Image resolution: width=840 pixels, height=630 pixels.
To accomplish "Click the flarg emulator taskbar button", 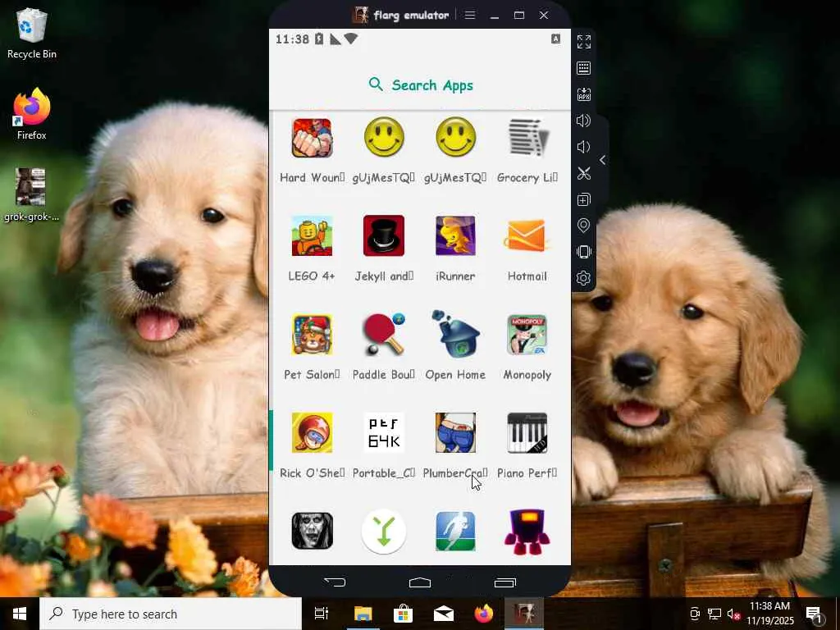I will click(x=524, y=614).
